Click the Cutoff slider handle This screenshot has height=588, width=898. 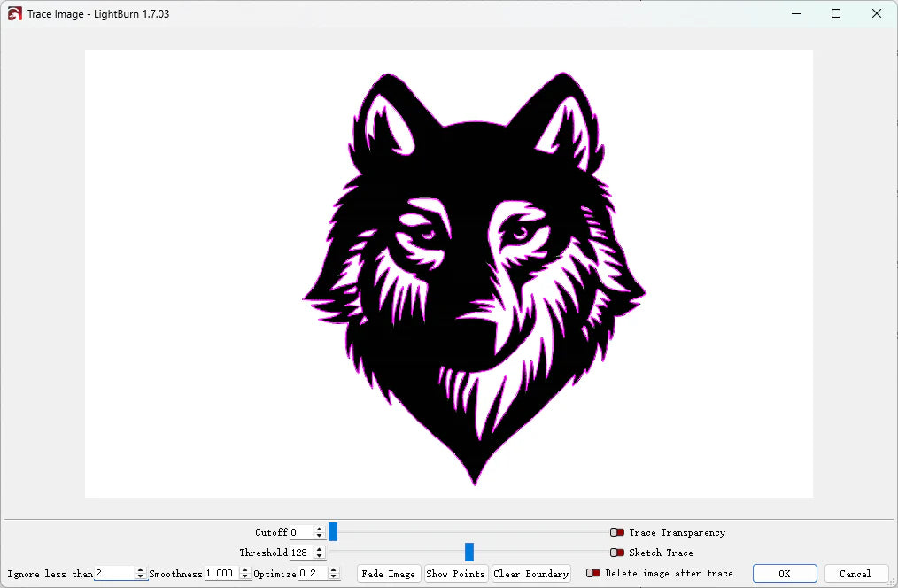point(333,531)
